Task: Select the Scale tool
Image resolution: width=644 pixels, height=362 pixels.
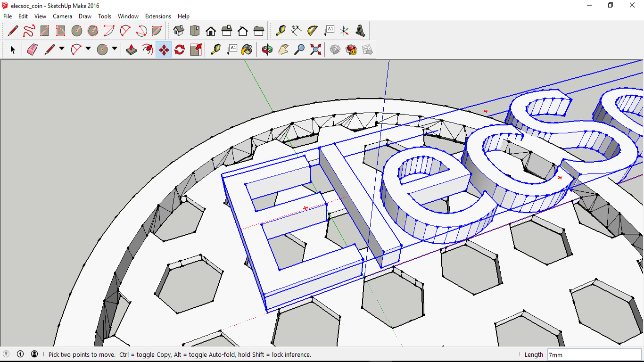Action: pyautogui.click(x=196, y=49)
